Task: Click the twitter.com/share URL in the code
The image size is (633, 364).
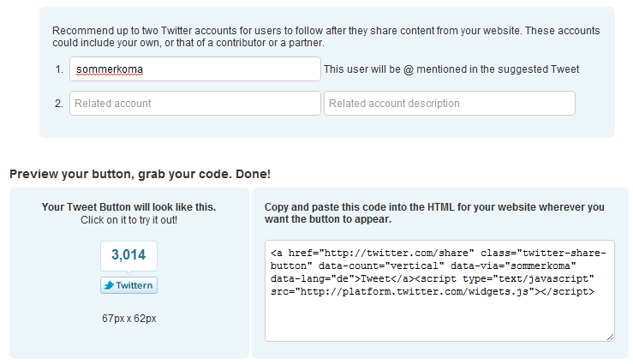Action: coord(396,253)
